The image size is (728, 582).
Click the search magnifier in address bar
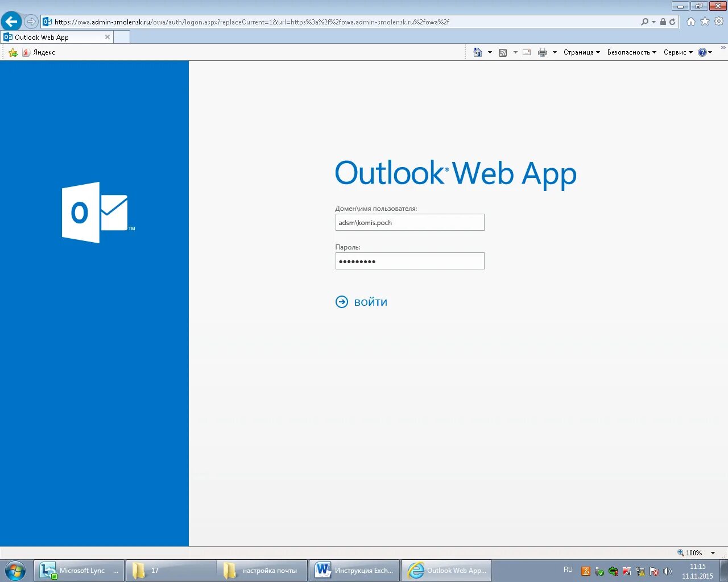click(644, 22)
